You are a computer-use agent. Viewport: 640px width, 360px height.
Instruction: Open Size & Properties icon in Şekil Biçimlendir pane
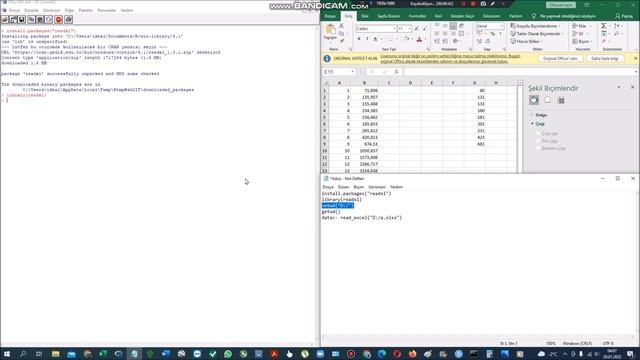561,100
